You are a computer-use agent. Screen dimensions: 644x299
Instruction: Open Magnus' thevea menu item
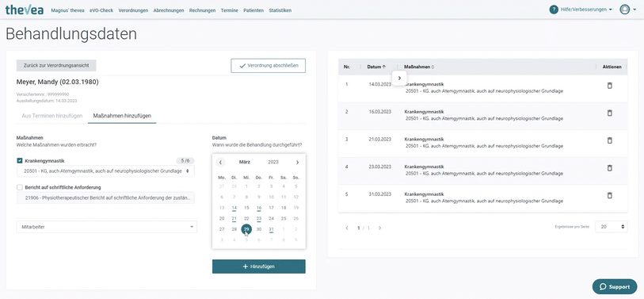[x=67, y=10]
